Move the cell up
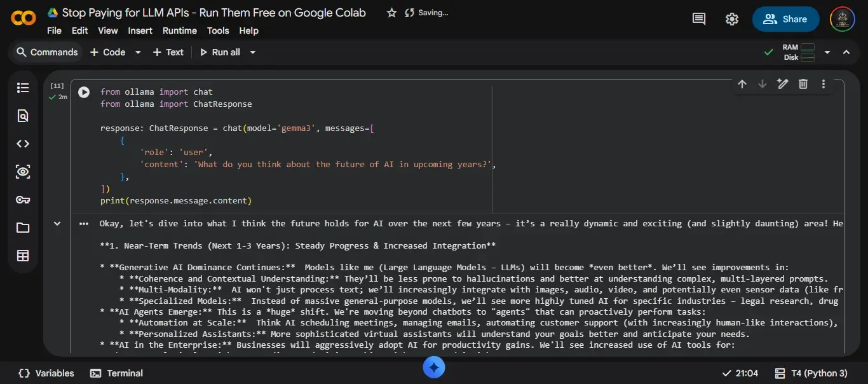868x384 pixels. click(x=742, y=84)
